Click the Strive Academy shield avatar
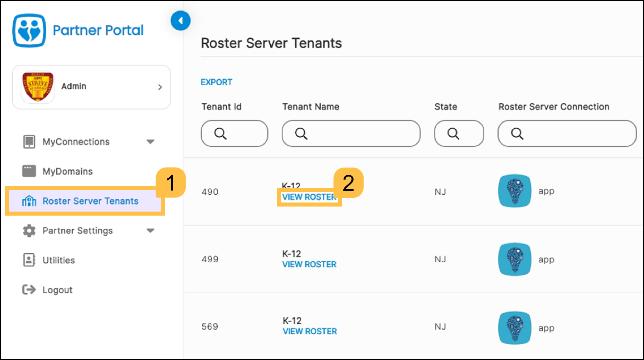The width and height of the screenshot is (644, 360). point(38,87)
